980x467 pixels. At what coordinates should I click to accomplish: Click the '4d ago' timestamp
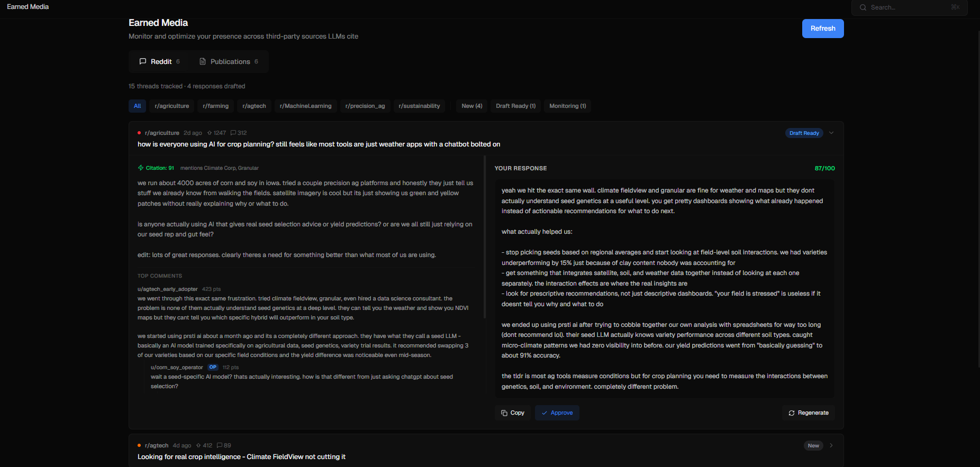point(182,445)
